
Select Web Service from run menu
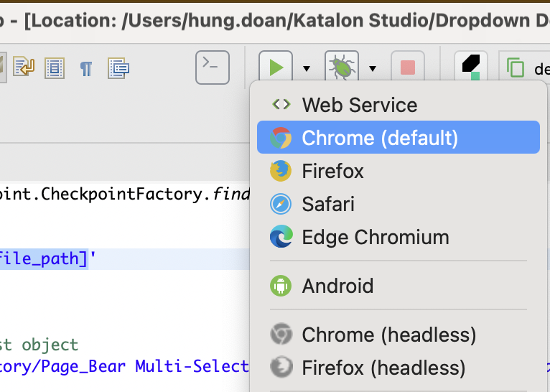(x=359, y=105)
